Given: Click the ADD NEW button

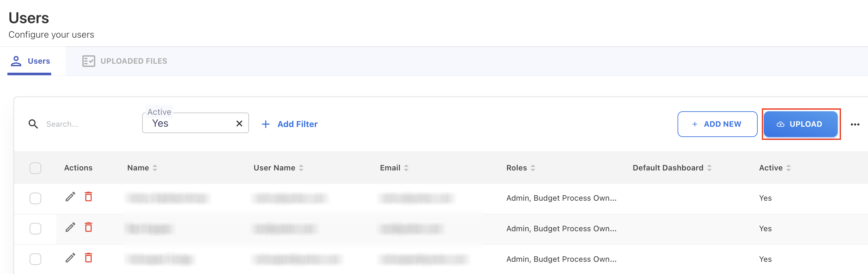Looking at the screenshot, I should pyautogui.click(x=717, y=124).
